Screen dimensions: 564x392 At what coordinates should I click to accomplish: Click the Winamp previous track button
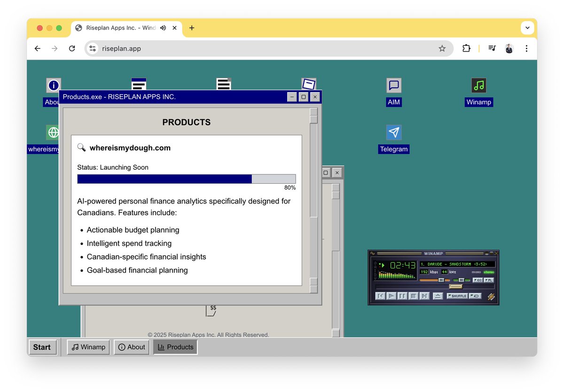point(381,296)
